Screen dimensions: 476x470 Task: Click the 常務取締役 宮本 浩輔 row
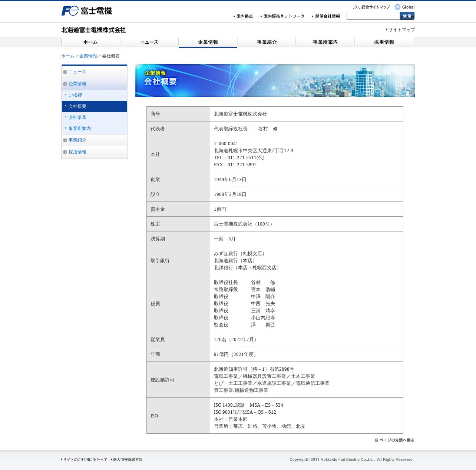tap(244, 290)
